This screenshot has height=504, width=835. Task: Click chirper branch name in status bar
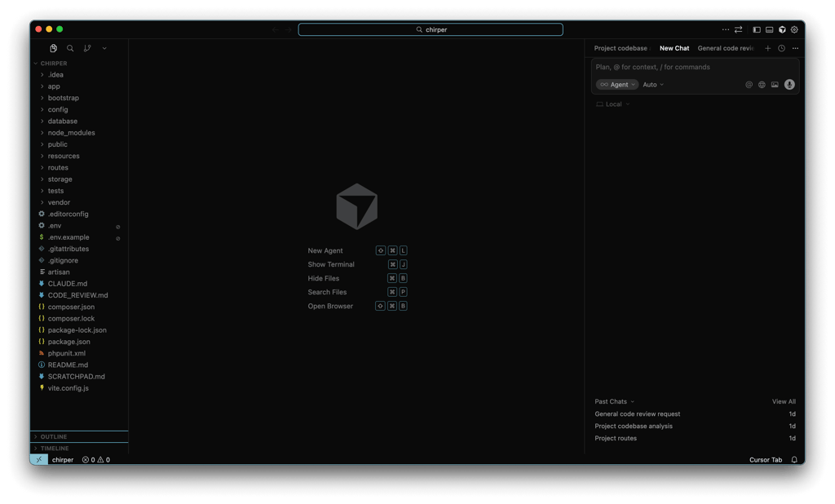[63, 460]
